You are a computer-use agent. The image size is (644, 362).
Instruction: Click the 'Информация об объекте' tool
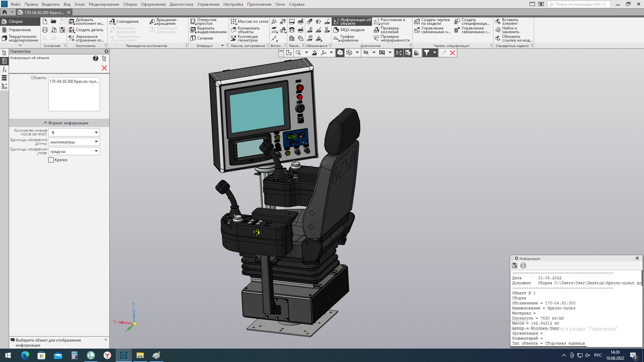click(x=352, y=21)
